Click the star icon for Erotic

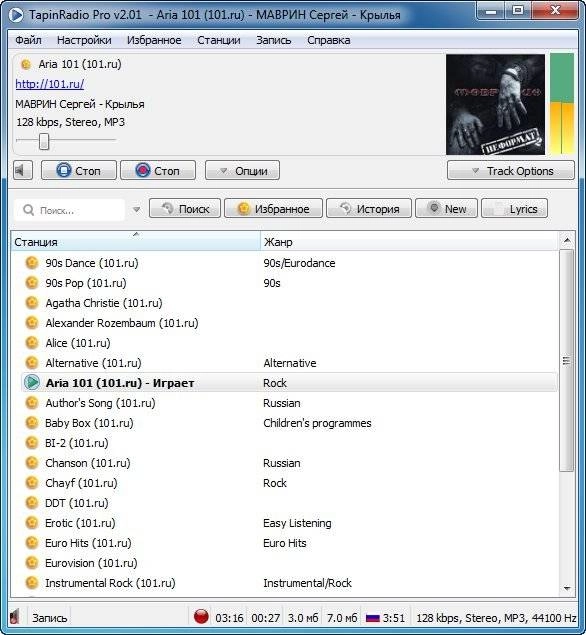pos(32,523)
